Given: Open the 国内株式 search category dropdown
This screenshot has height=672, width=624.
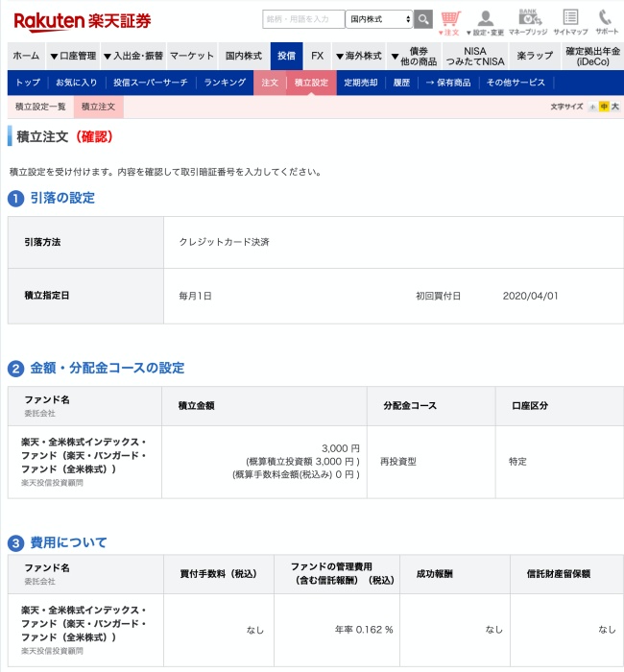Looking at the screenshot, I should [x=379, y=19].
